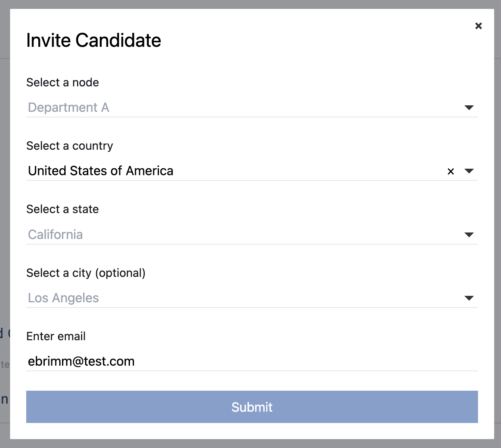Click the 'Select a node' label

pyautogui.click(x=63, y=82)
